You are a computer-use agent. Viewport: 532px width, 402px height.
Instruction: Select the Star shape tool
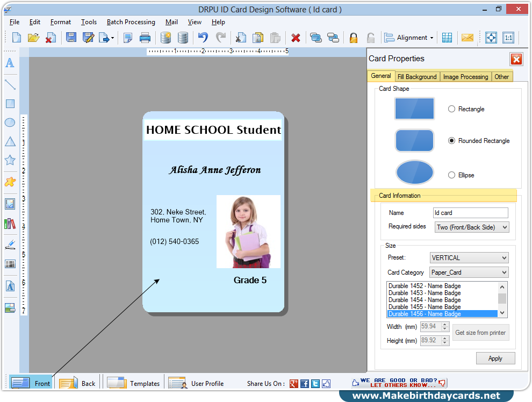click(10, 160)
